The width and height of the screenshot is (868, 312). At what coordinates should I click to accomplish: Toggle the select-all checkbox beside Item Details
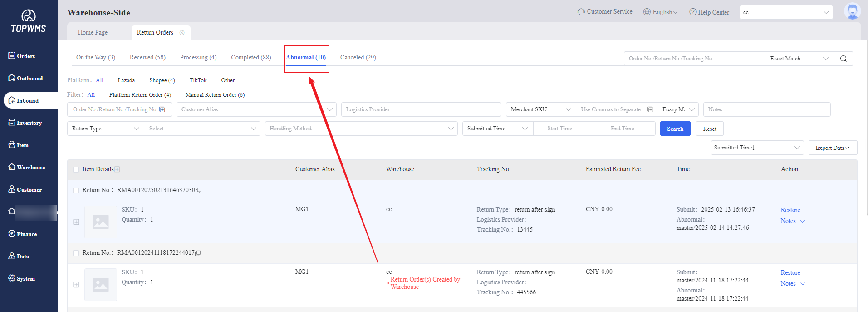(76, 169)
